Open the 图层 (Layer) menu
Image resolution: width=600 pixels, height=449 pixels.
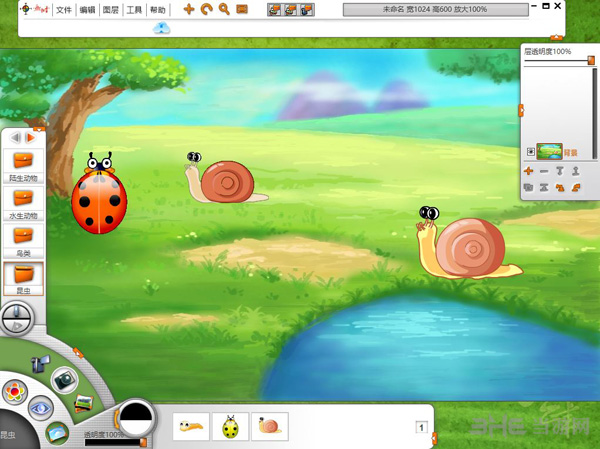110,9
